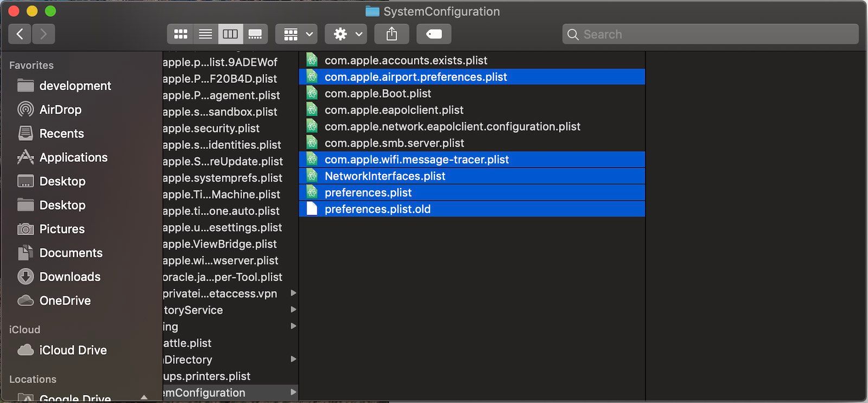Switch to gallery view
Image resolution: width=868 pixels, height=403 pixels.
coord(255,34)
